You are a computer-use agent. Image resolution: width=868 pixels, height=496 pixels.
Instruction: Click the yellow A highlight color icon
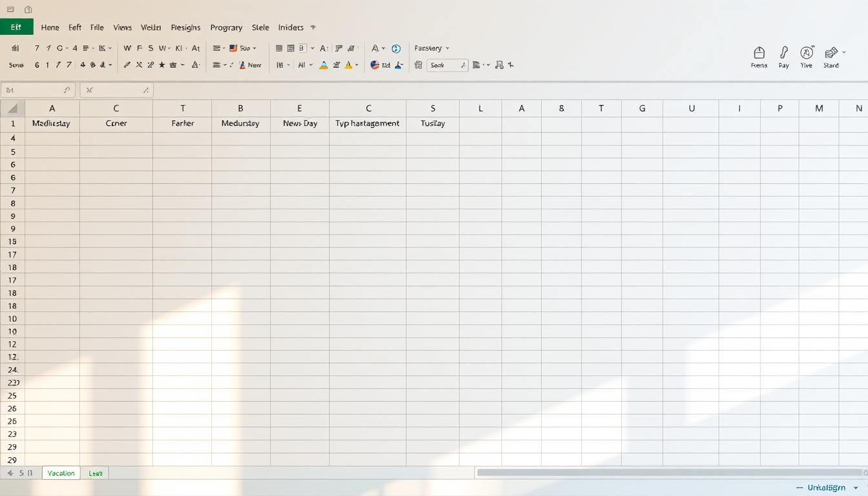[x=349, y=65]
